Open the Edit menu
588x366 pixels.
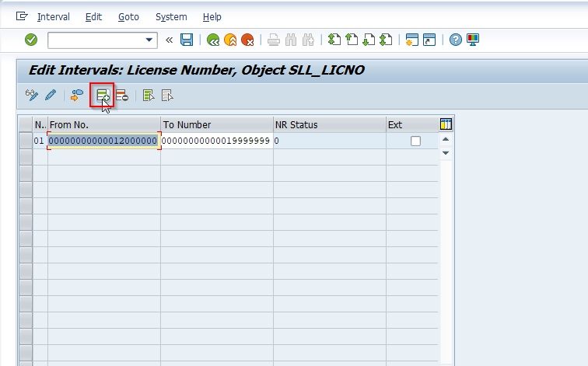click(93, 17)
